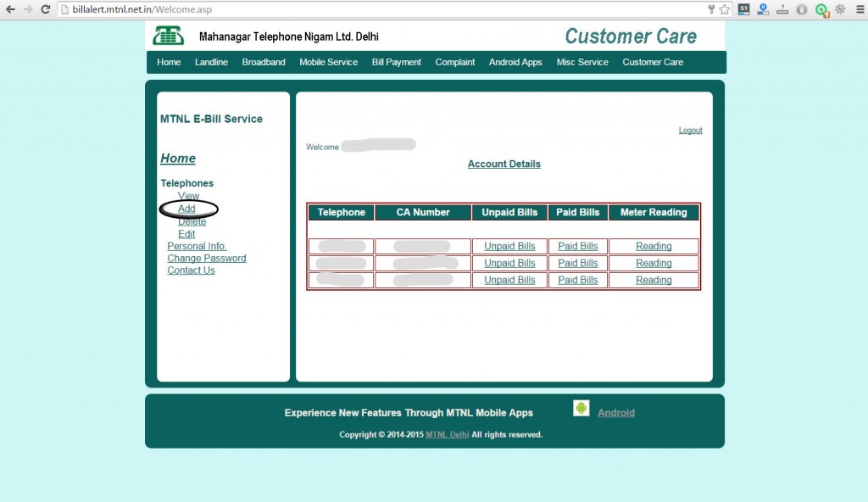Image resolution: width=868 pixels, height=502 pixels.
Task: Open Contact Us link
Action: (x=191, y=271)
